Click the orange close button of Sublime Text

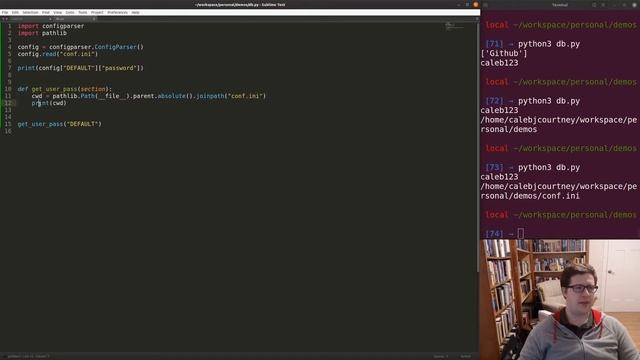pos(476,4)
